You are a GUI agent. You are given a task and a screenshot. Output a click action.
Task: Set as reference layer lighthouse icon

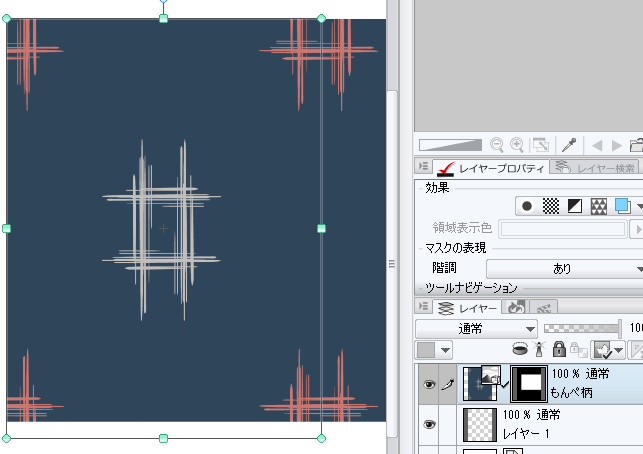click(539, 349)
